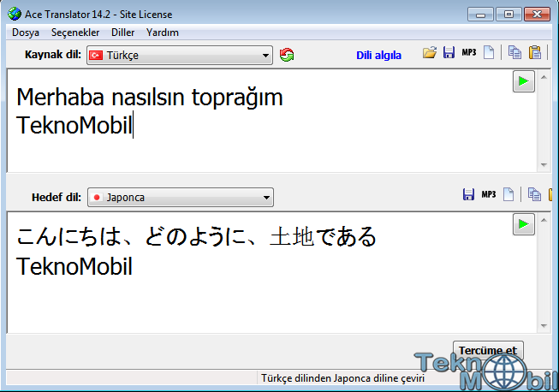Image resolution: width=559 pixels, height=392 pixels.
Task: Export source text to MP3
Action: click(x=469, y=52)
